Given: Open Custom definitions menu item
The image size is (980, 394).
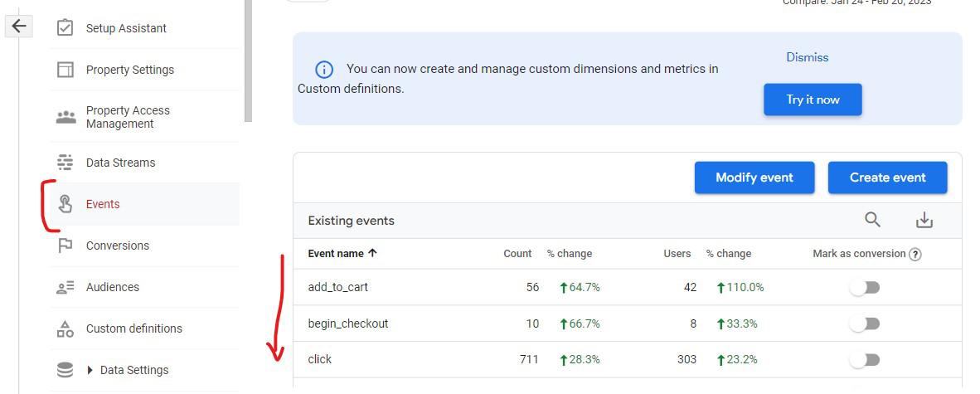Looking at the screenshot, I should click(x=133, y=328).
